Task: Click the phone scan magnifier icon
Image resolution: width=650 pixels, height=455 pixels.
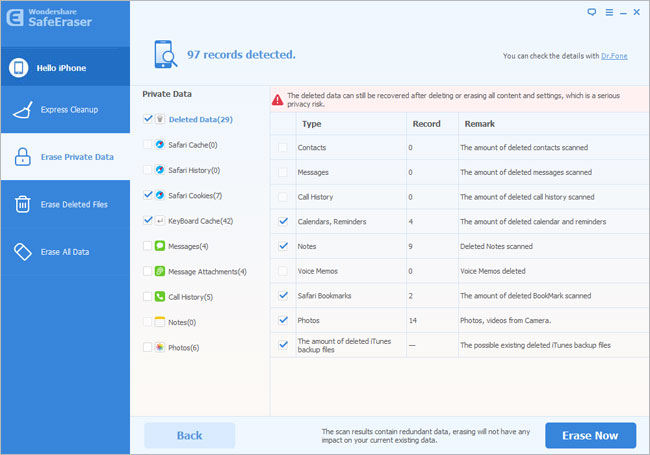Action: 165,54
